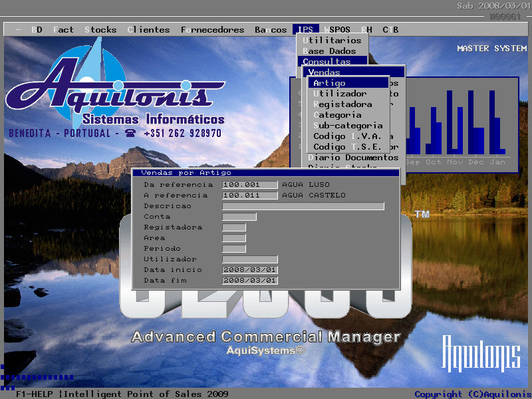Image resolution: width=532 pixels, height=399 pixels.
Task: Open the Fornecedores menu
Action: (x=213, y=30)
